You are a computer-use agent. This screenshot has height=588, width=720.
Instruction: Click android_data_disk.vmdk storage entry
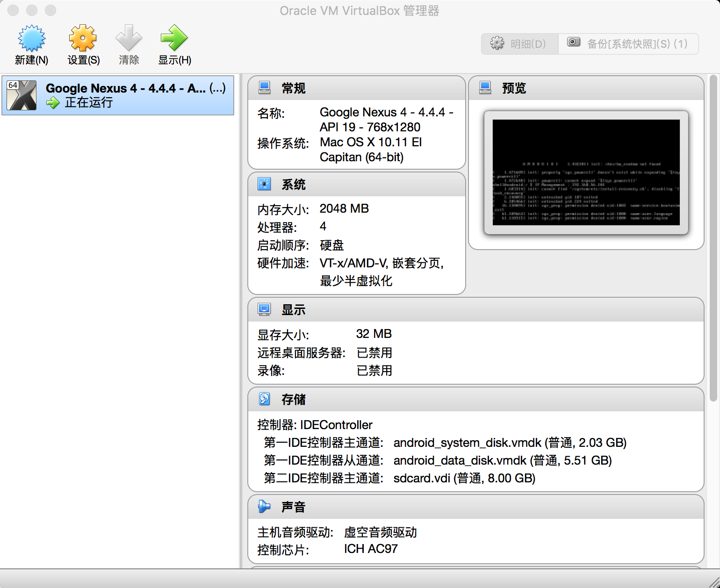pos(503,460)
